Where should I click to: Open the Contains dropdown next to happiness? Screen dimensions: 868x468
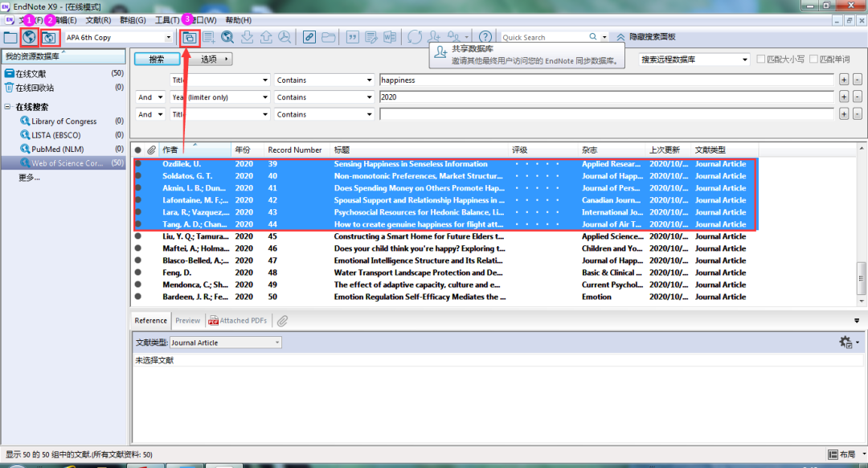point(369,80)
